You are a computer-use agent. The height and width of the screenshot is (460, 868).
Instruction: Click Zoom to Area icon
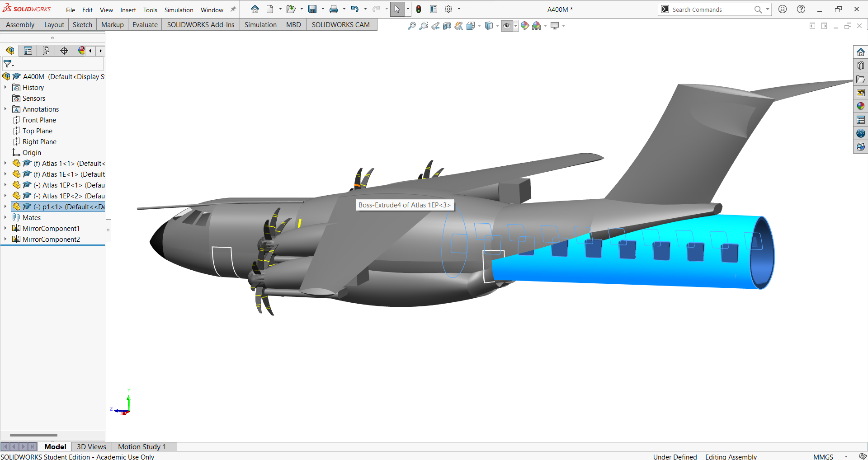[x=423, y=26]
